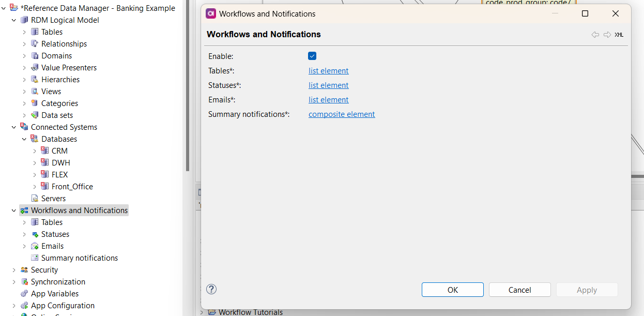This screenshot has width=644, height=316.
Task: Open the Tables list element link
Action: click(329, 70)
